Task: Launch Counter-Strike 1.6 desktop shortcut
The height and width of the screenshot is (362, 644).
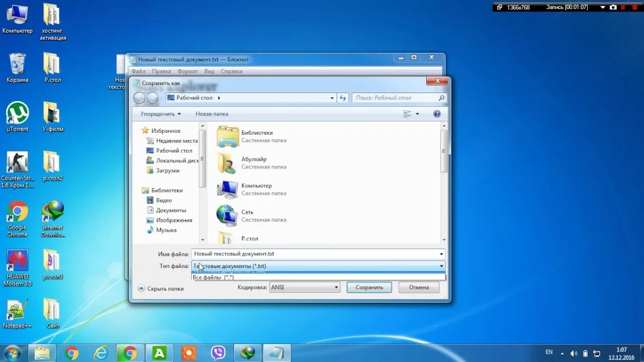Action: 17,170
